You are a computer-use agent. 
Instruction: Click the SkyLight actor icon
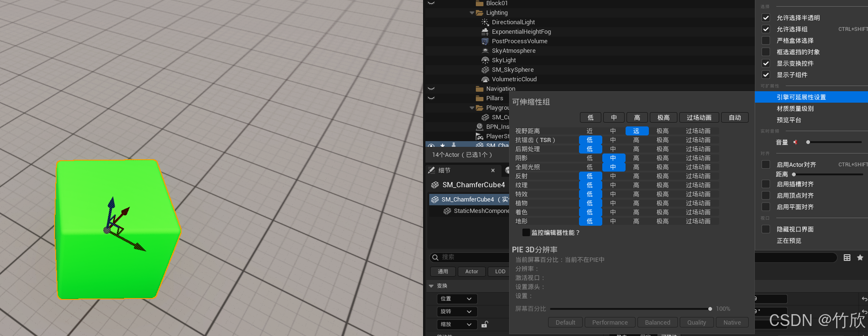click(x=485, y=60)
